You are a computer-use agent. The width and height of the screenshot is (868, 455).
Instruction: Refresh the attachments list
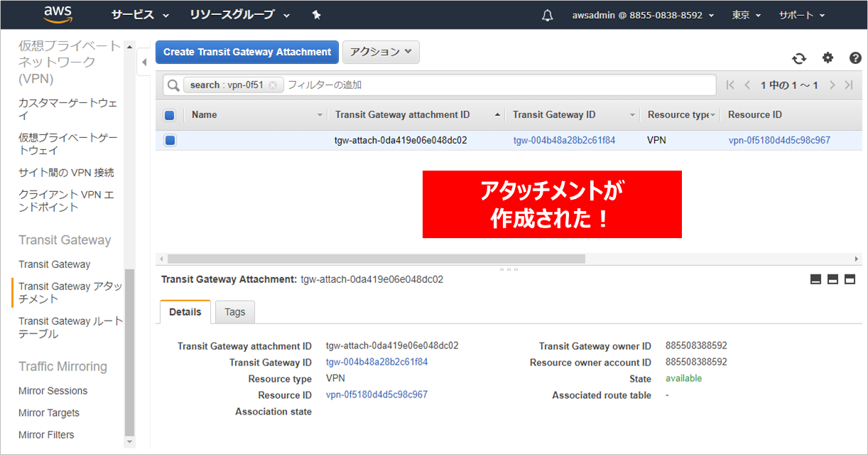799,58
